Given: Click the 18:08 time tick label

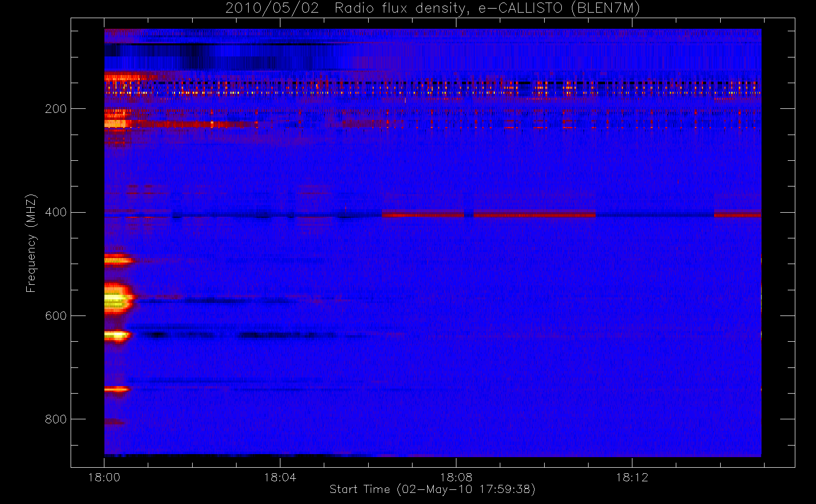Looking at the screenshot, I should [456, 477].
